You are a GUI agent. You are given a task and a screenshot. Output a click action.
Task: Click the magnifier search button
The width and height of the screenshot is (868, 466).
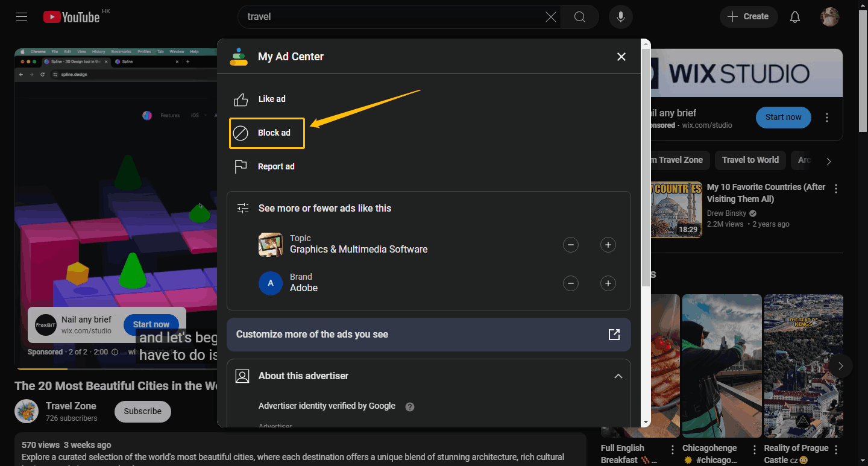click(x=579, y=17)
